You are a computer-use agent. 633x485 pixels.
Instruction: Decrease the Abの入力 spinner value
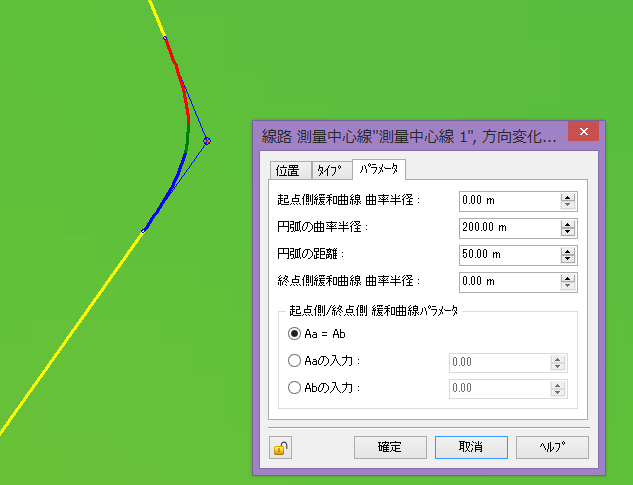pos(558,393)
